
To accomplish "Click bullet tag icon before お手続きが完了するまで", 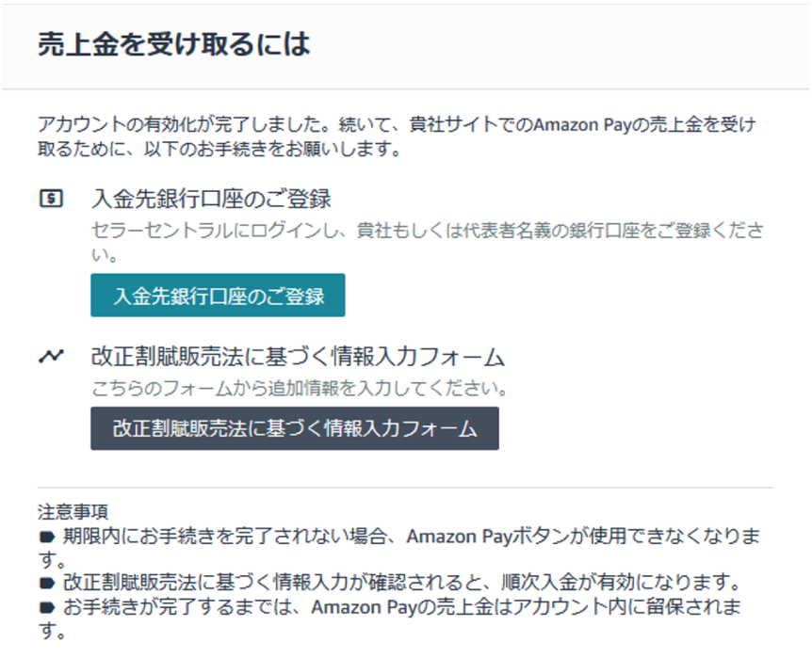I will click(46, 607).
